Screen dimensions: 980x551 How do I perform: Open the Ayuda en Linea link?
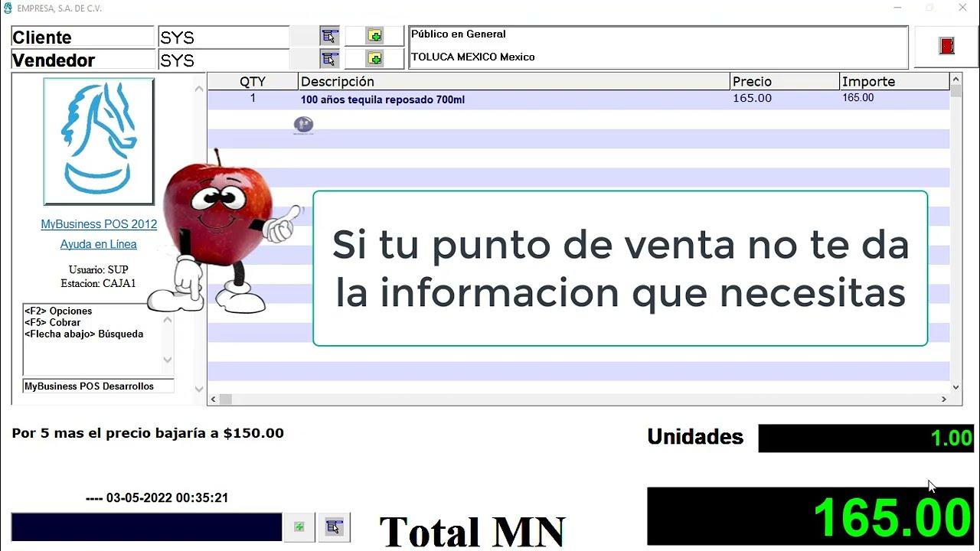coord(99,244)
